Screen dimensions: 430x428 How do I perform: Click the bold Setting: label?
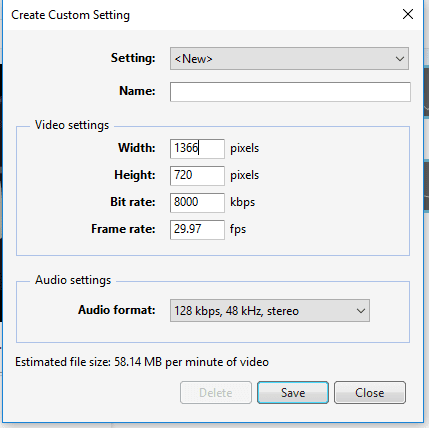click(x=133, y=58)
